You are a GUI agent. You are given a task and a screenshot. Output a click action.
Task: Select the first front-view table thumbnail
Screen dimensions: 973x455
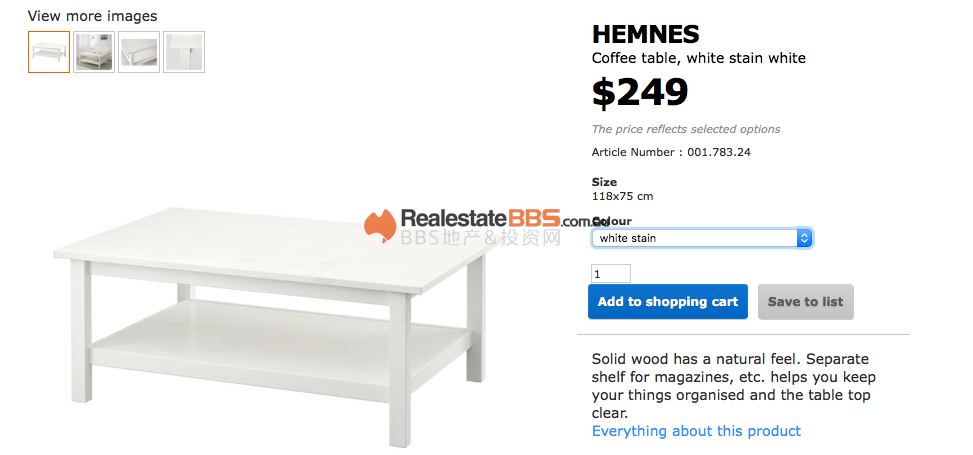coord(49,52)
